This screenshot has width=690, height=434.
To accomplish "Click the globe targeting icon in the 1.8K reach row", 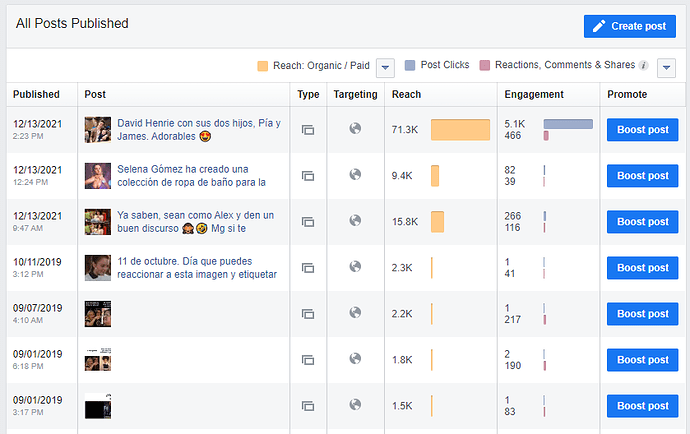I will pyautogui.click(x=355, y=358).
